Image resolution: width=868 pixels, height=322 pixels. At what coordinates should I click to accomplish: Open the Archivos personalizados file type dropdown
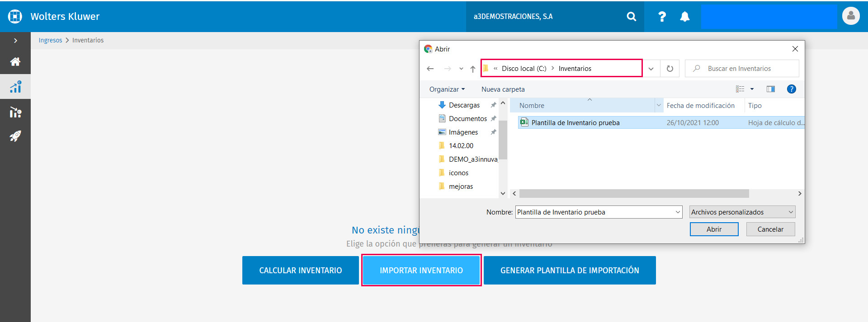(742, 212)
